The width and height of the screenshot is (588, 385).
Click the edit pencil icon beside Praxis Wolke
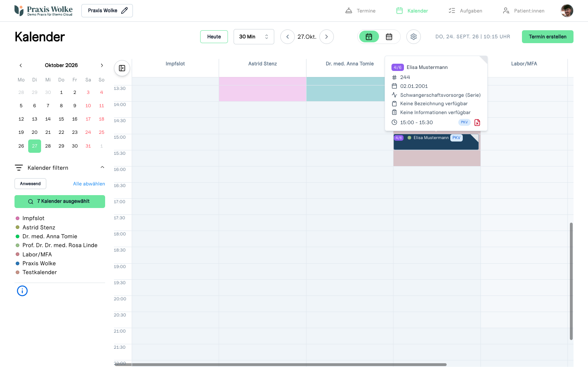124,10
